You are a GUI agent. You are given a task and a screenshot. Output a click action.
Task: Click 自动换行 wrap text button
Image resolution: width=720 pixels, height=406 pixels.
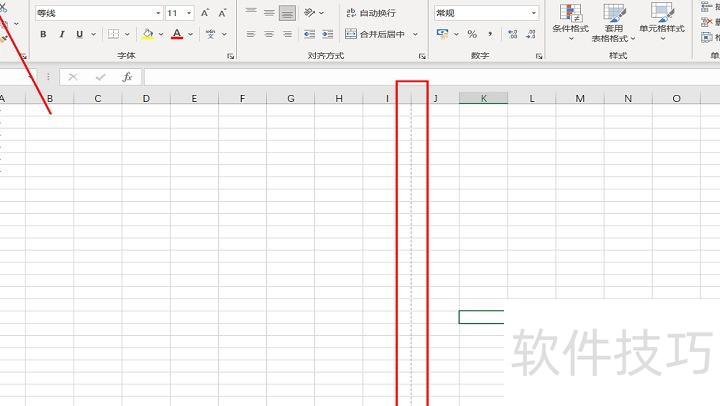tap(371, 13)
